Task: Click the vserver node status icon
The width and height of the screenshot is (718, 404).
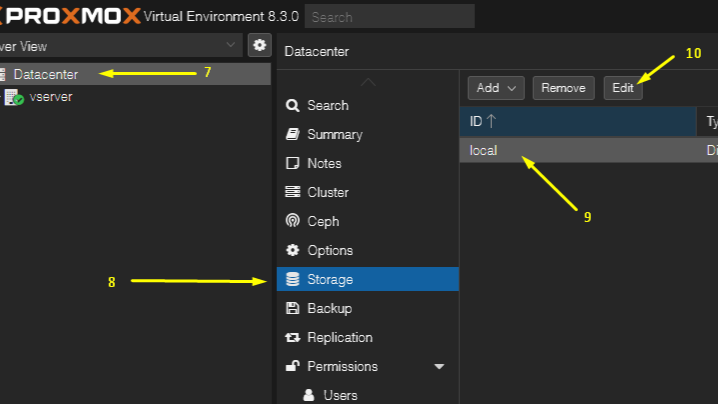Action: 14,97
